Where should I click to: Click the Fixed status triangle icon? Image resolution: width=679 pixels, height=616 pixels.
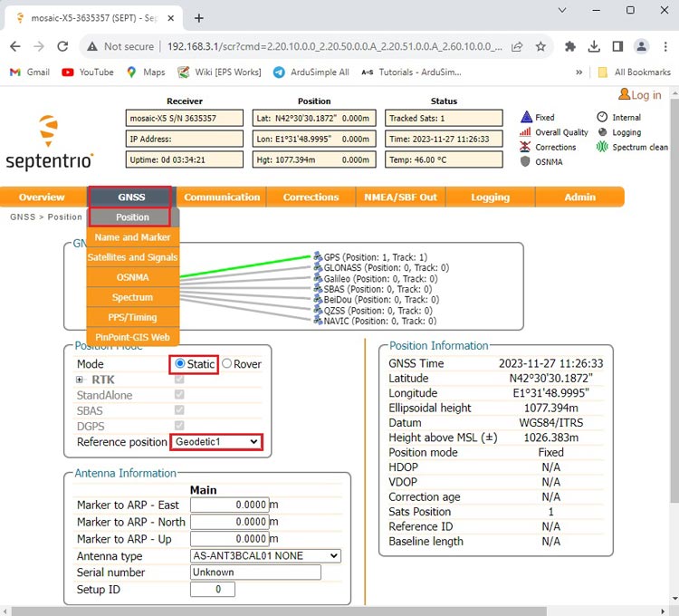click(x=525, y=117)
